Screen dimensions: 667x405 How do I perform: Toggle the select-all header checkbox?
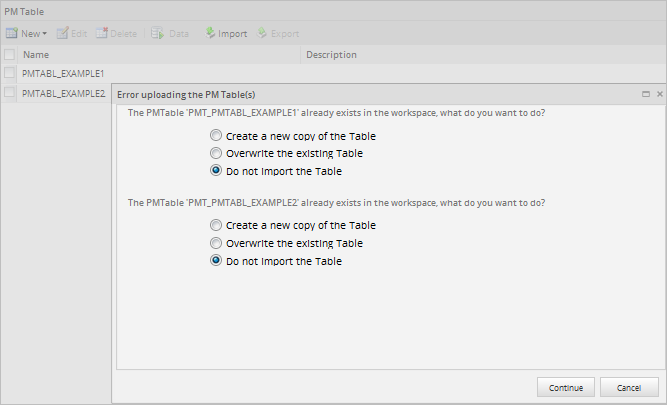coord(9,54)
